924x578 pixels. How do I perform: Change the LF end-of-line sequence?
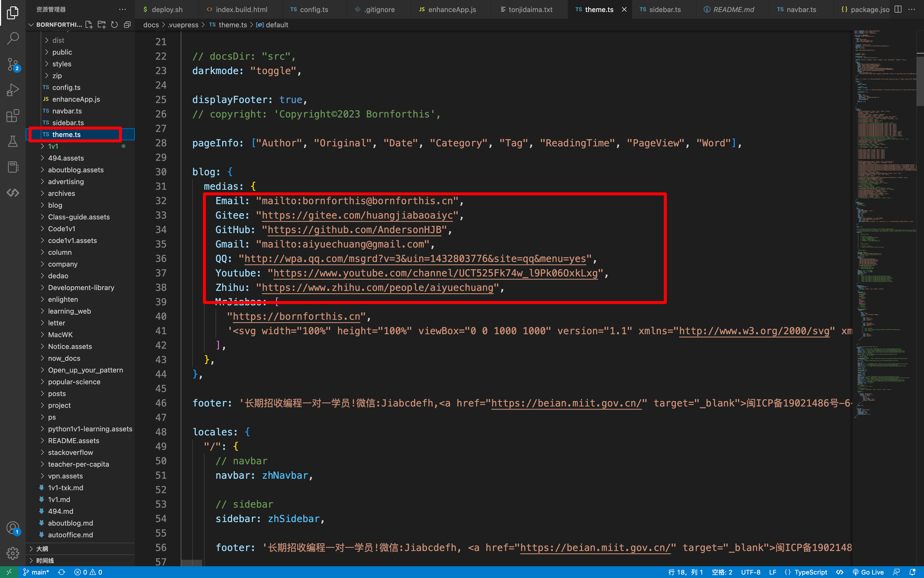(773, 572)
